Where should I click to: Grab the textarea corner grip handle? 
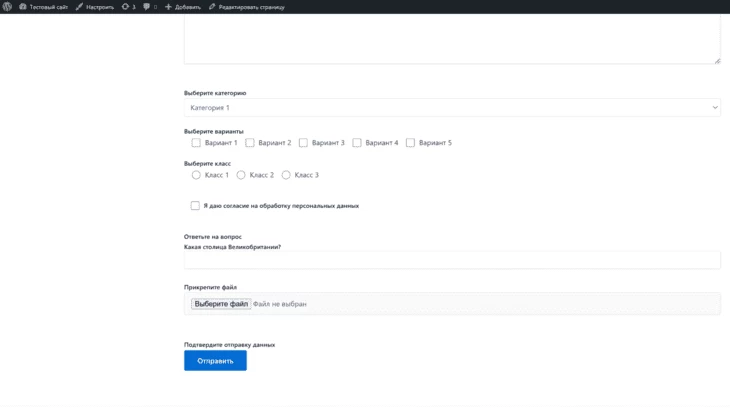(717, 61)
